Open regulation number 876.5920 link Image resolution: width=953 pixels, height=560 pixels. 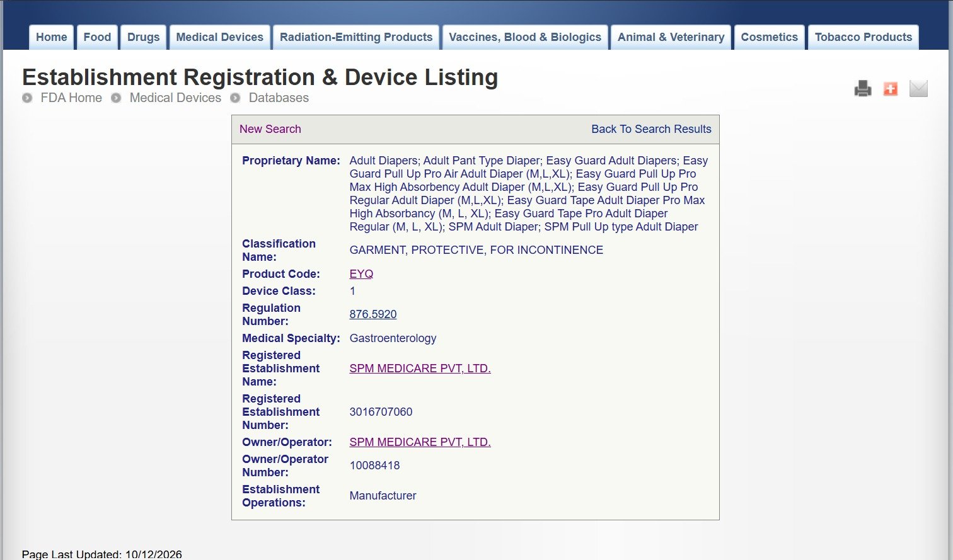(x=373, y=314)
